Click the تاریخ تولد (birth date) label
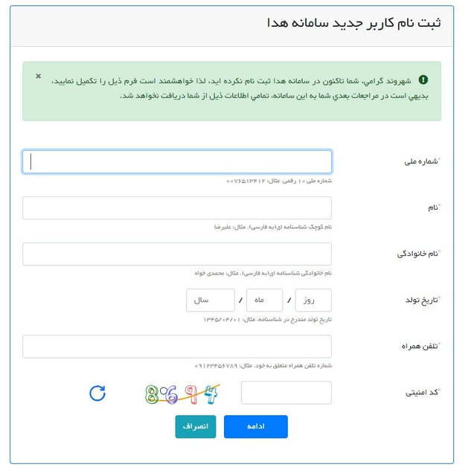468x476 pixels. [419, 300]
